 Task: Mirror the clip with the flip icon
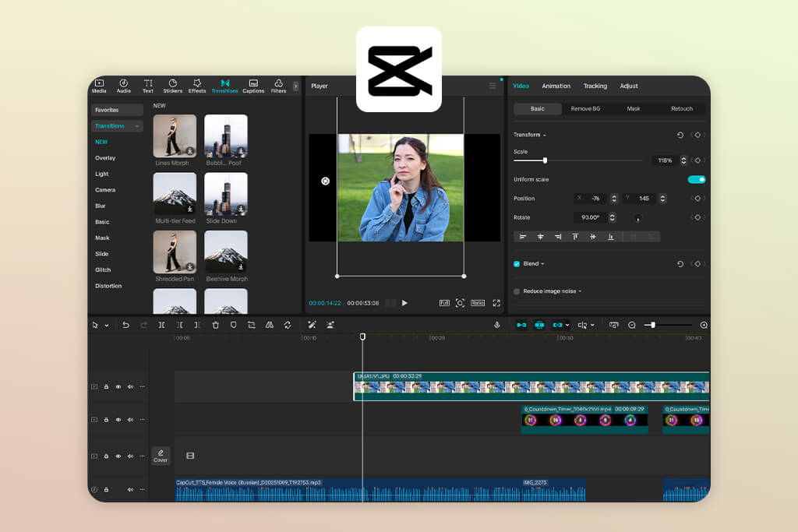coord(269,325)
